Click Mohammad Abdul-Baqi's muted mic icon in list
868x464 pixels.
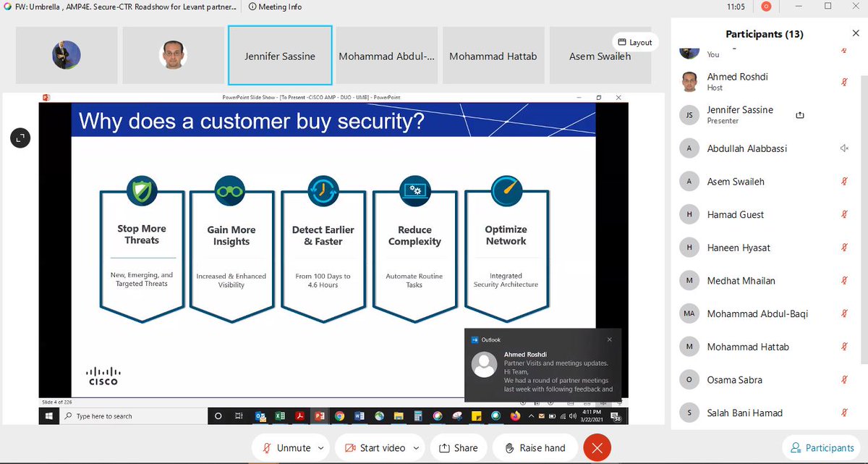844,313
